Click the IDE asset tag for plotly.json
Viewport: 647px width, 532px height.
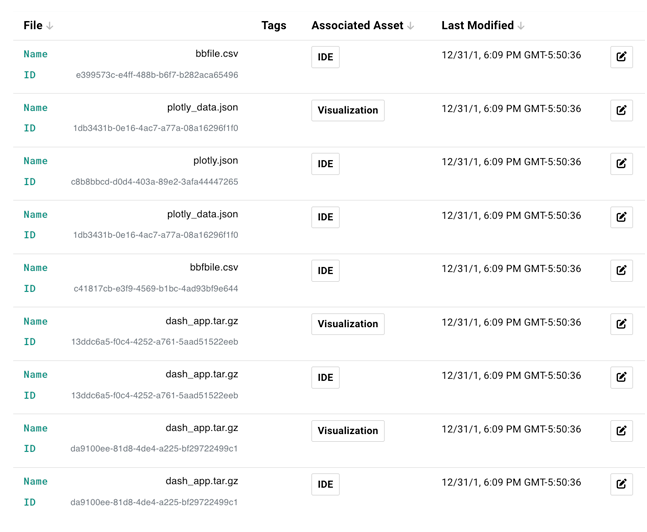(x=325, y=164)
